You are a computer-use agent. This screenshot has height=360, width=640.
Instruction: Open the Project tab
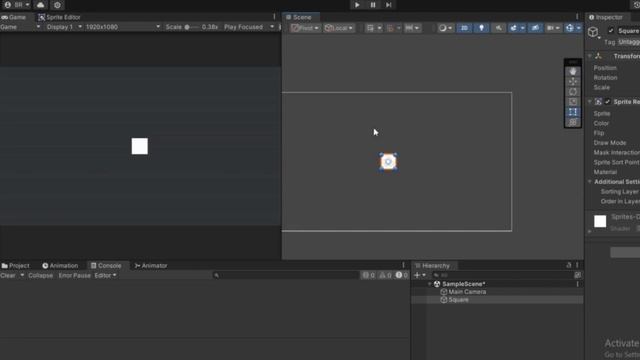(x=15, y=266)
